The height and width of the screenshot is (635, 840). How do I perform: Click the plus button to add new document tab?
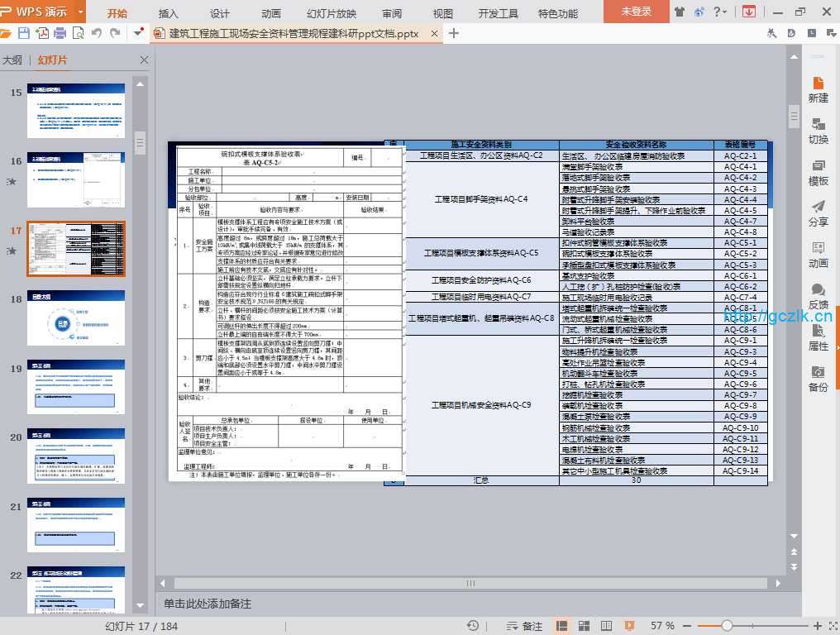454,33
